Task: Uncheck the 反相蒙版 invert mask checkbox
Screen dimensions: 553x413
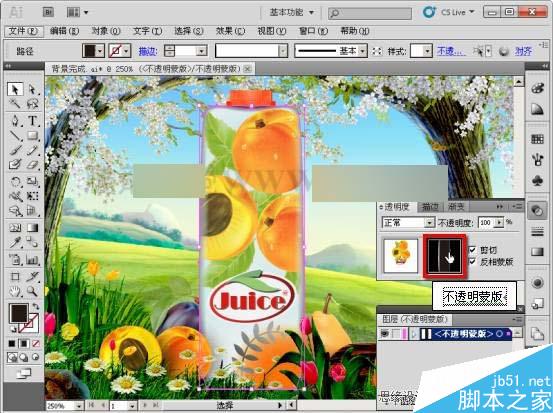Action: [473, 262]
